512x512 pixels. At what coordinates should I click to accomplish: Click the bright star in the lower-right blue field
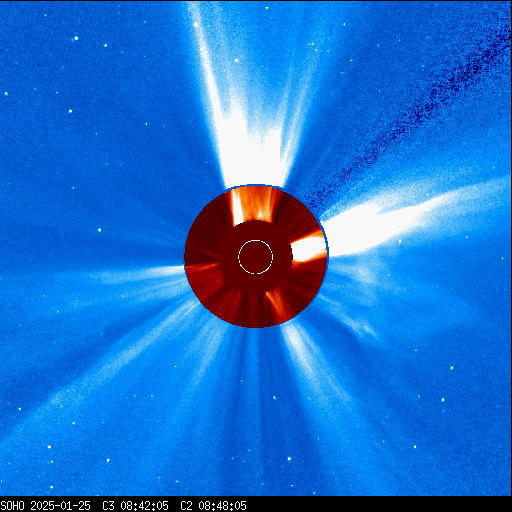pos(443,400)
